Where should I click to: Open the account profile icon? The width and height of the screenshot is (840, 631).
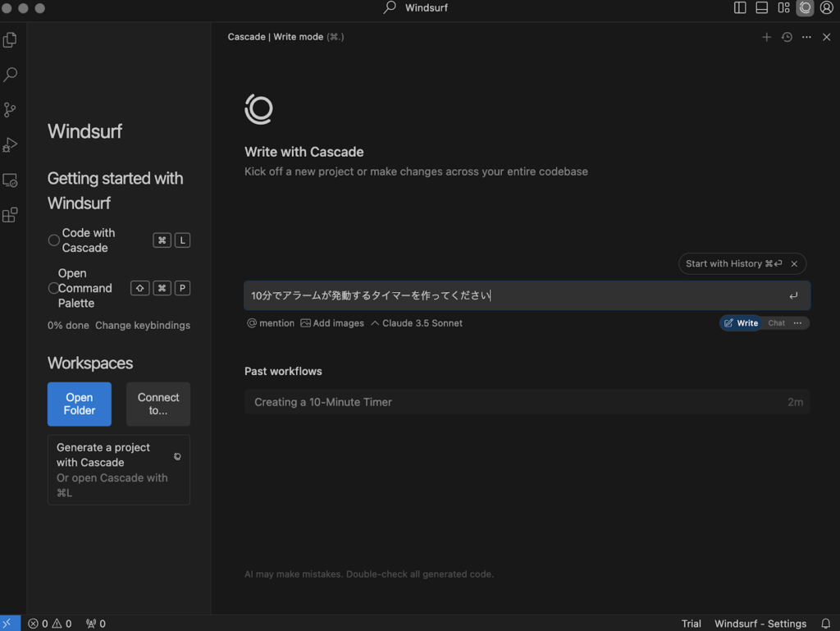pos(827,7)
